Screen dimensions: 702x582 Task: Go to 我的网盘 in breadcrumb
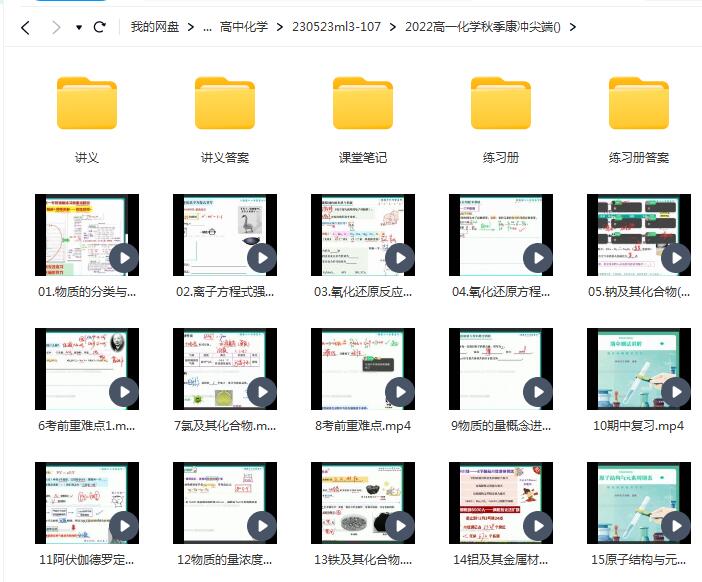tap(155, 27)
